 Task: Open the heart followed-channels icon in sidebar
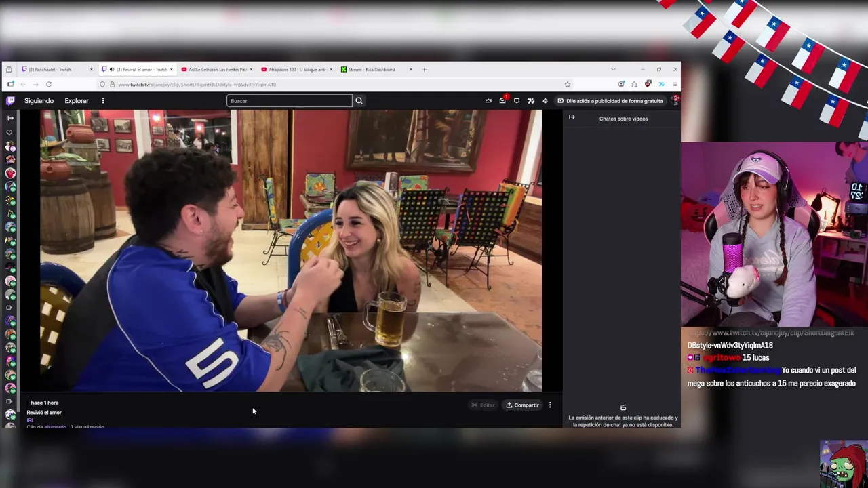click(x=10, y=133)
